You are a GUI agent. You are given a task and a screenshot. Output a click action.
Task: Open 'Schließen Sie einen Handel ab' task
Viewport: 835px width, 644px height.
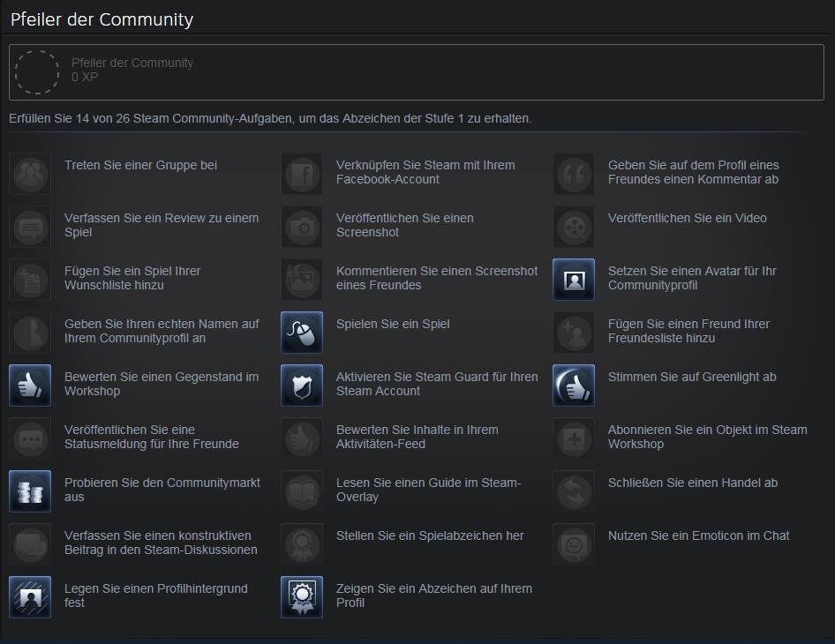tap(693, 483)
